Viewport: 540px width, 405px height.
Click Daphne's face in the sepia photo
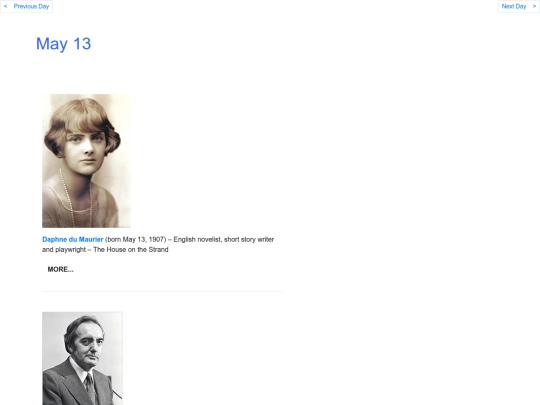(x=85, y=150)
